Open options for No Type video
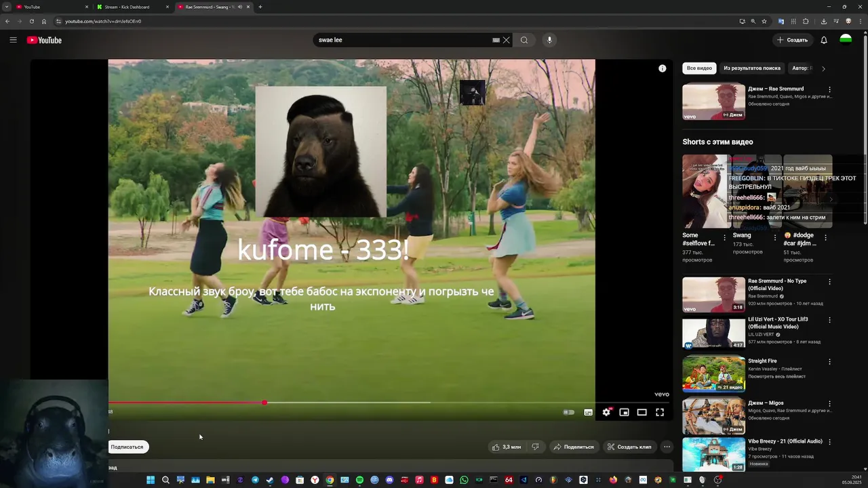This screenshot has width=868, height=488. tap(829, 281)
